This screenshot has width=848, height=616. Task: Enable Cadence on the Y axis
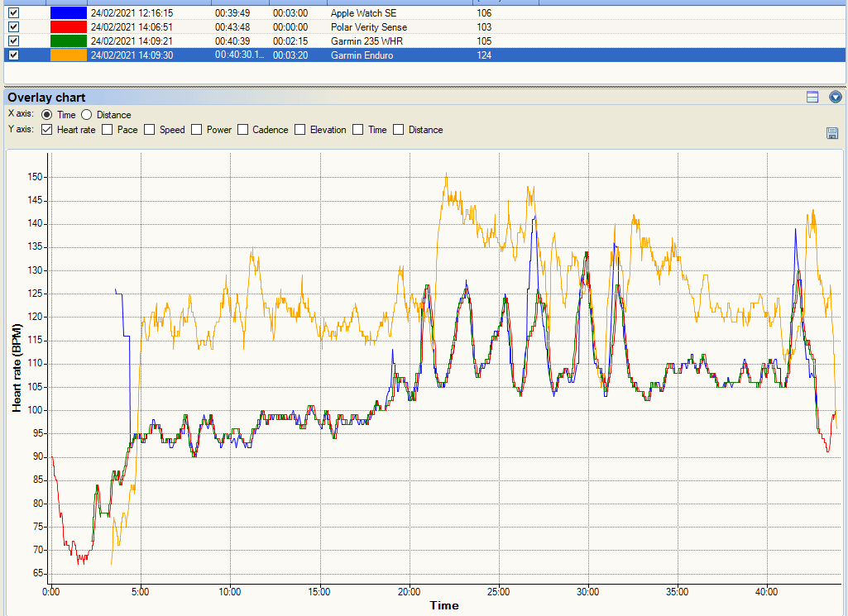[243, 130]
